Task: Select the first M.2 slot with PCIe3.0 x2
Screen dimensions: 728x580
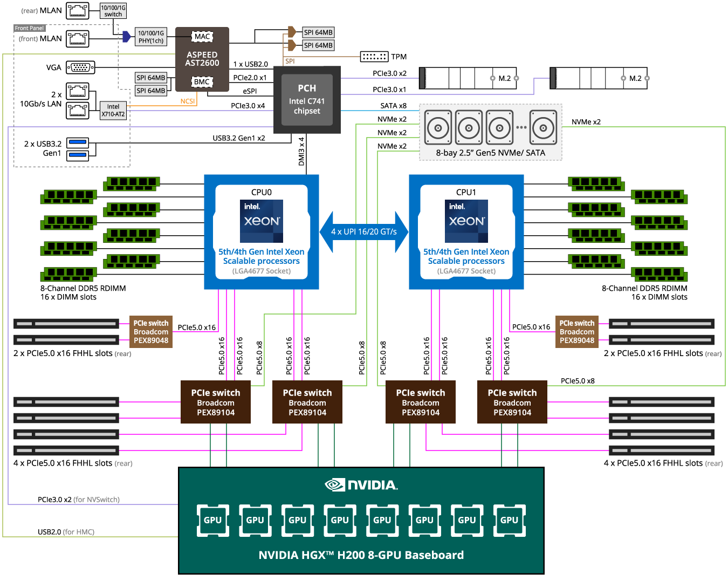Action: (468, 78)
